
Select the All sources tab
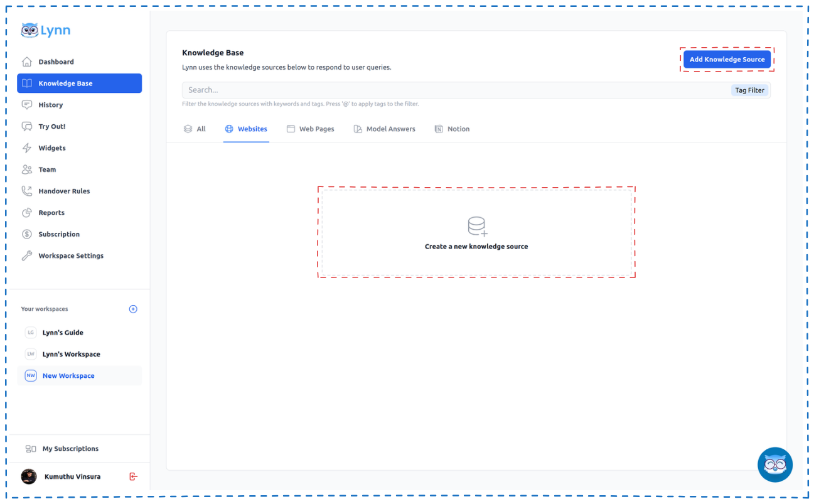pyautogui.click(x=195, y=129)
